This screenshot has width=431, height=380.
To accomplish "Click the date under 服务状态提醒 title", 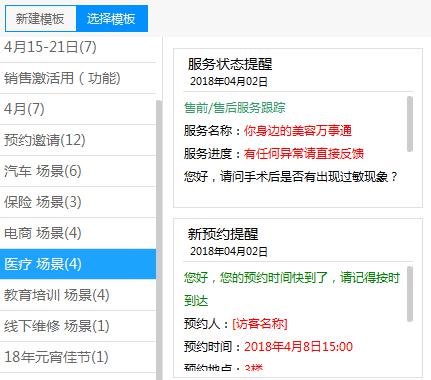I will pos(229,81).
